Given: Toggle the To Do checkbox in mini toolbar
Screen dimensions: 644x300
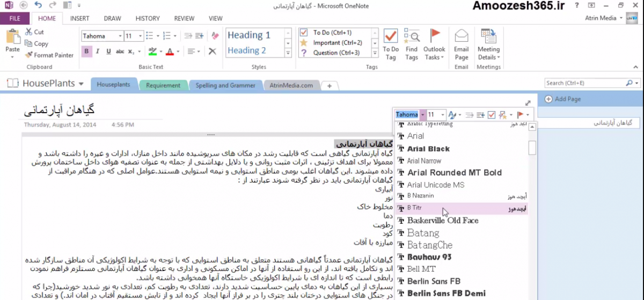Looking at the screenshot, I should [x=491, y=115].
